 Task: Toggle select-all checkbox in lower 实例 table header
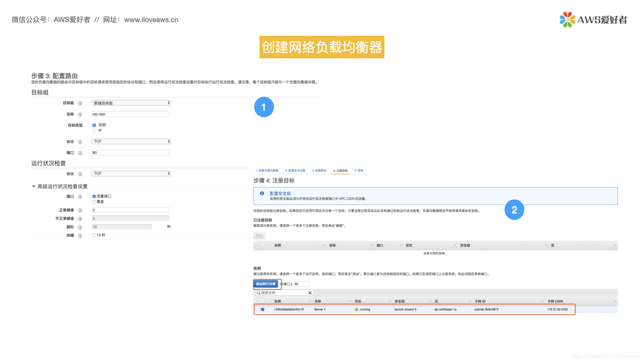point(262,301)
